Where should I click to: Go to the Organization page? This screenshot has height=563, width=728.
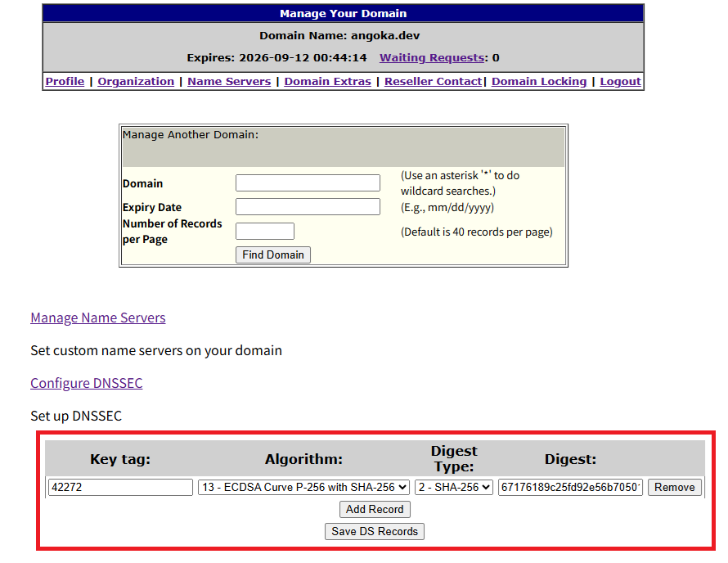136,81
